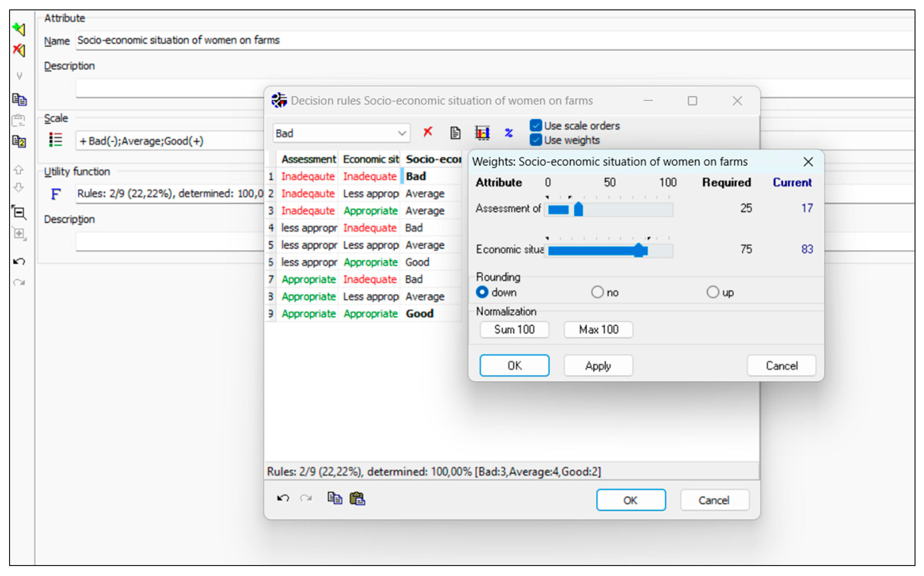Image resolution: width=924 pixels, height=576 pixels.
Task: Uncheck Use scale orders checkbox
Action: pos(535,125)
